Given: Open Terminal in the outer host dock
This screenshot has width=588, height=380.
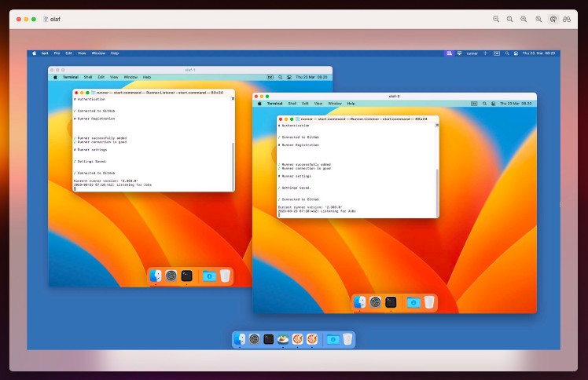Looking at the screenshot, I should click(x=269, y=339).
